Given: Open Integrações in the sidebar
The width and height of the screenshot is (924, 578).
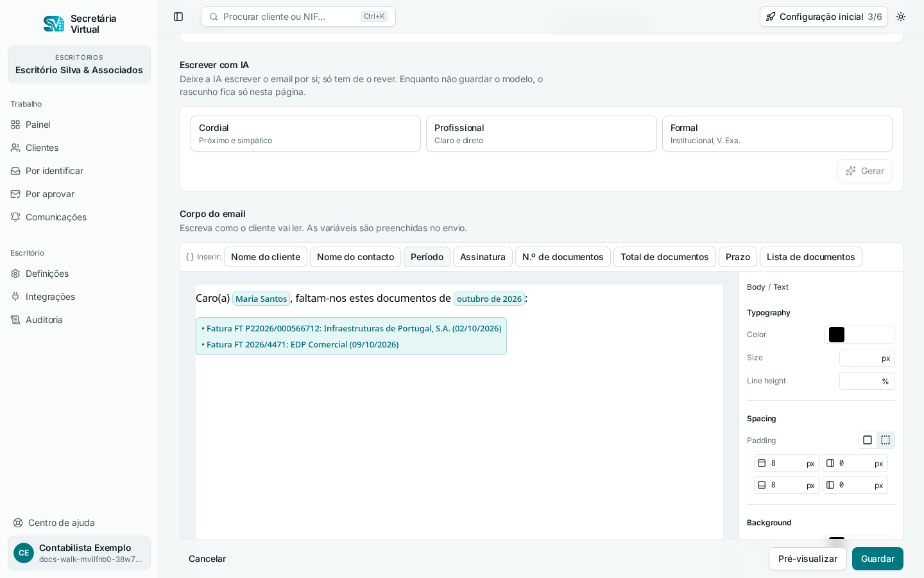Looking at the screenshot, I should pyautogui.click(x=80, y=297).
